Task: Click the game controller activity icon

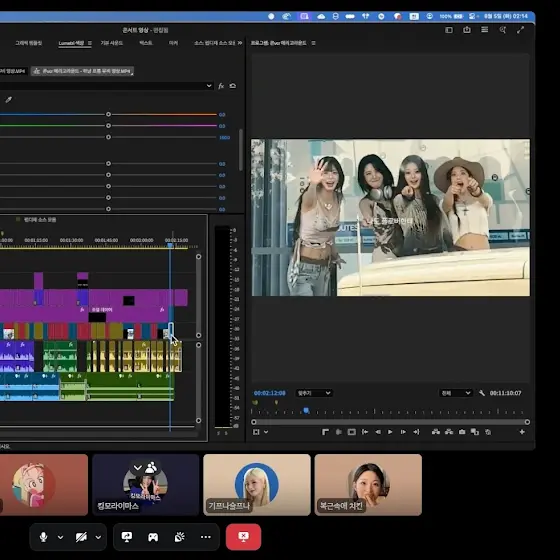Action: [153, 537]
